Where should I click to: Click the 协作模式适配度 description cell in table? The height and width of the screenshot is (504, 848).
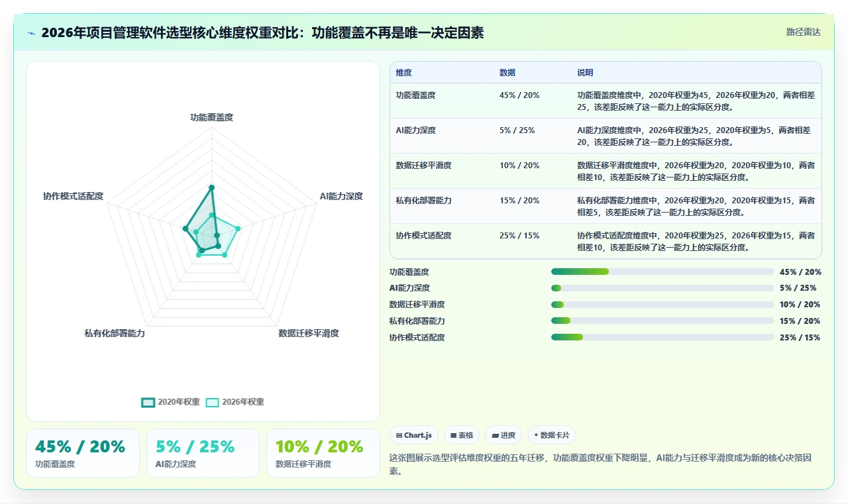(x=696, y=241)
